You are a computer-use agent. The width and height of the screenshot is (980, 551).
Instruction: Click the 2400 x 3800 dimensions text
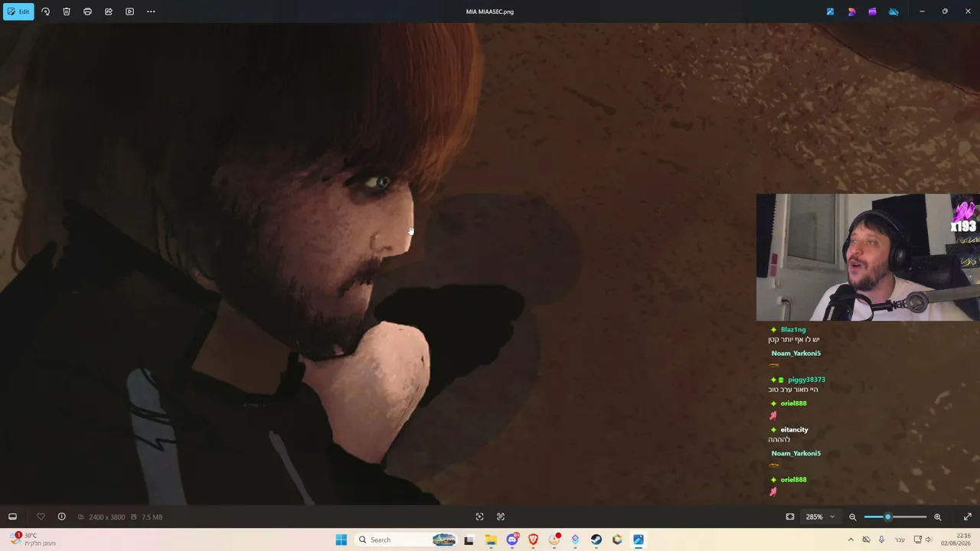coord(106,517)
